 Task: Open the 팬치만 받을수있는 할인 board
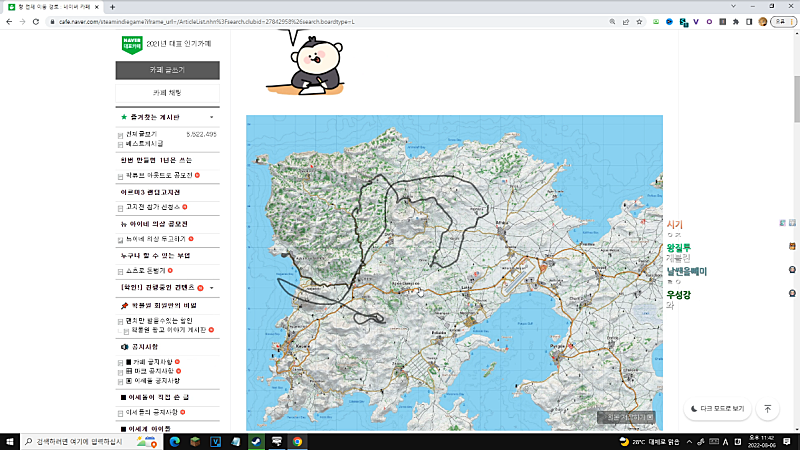point(159,321)
